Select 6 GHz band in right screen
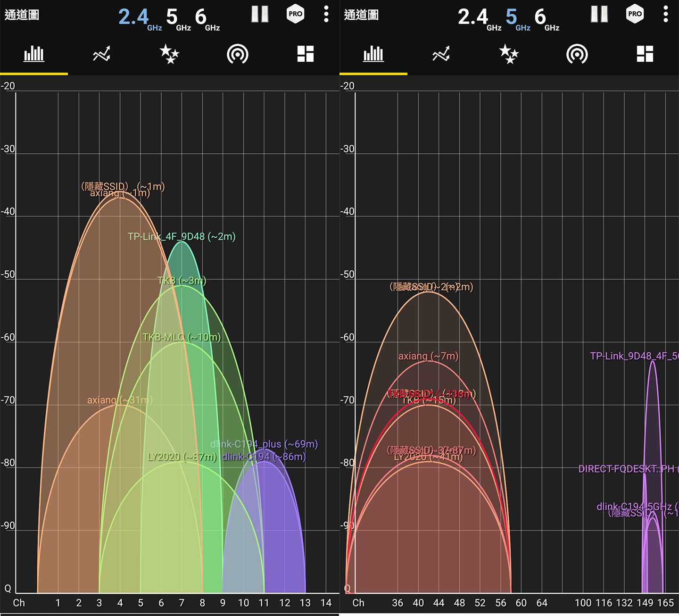This screenshot has height=616, width=679. pos(547,19)
